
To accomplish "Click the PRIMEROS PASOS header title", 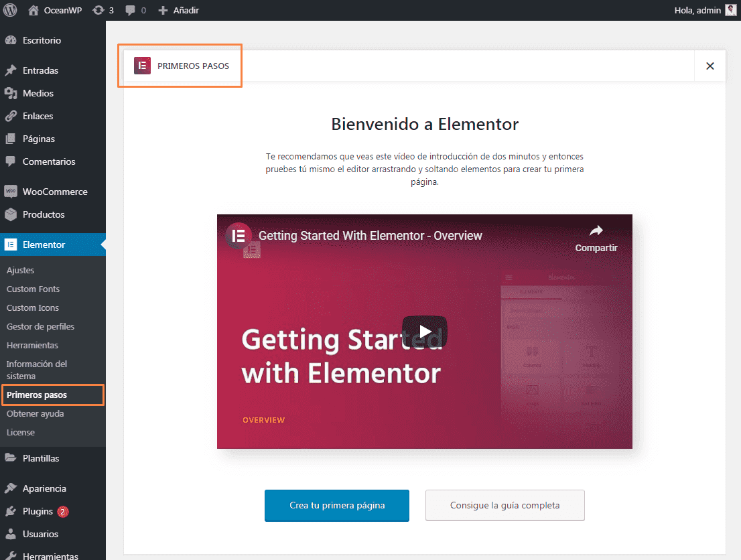I will [193, 66].
